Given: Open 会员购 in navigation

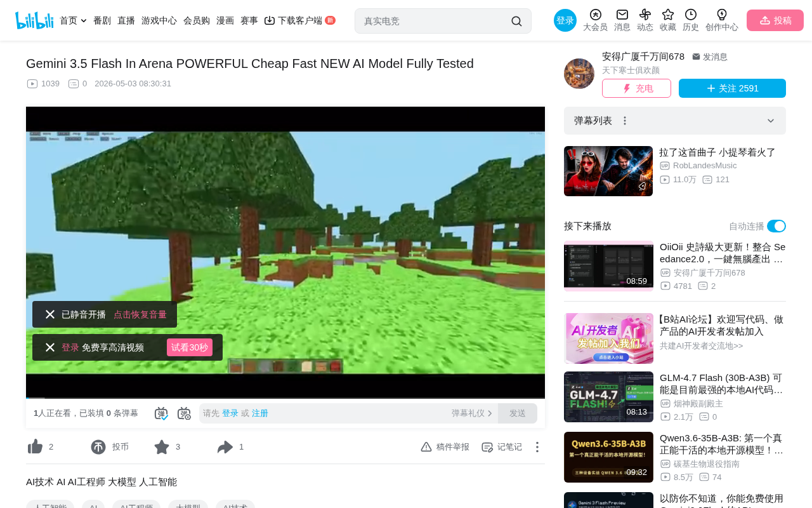Looking at the screenshot, I should [197, 21].
